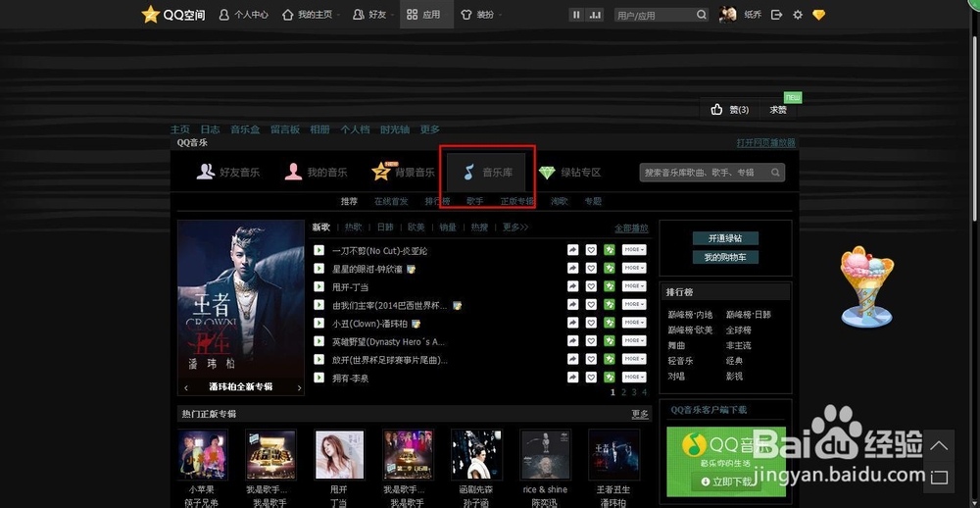Favorite the song 一刀不剪(No Cut) with heart icon

(x=591, y=250)
